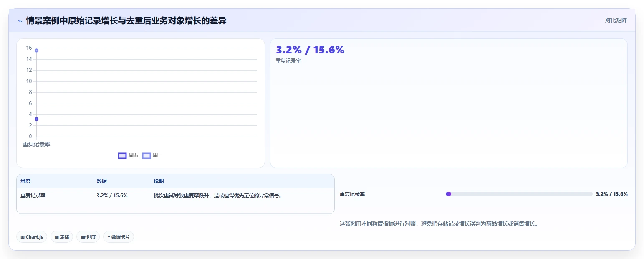
Task: Click the 15.6 data point on chart
Action: click(36, 51)
